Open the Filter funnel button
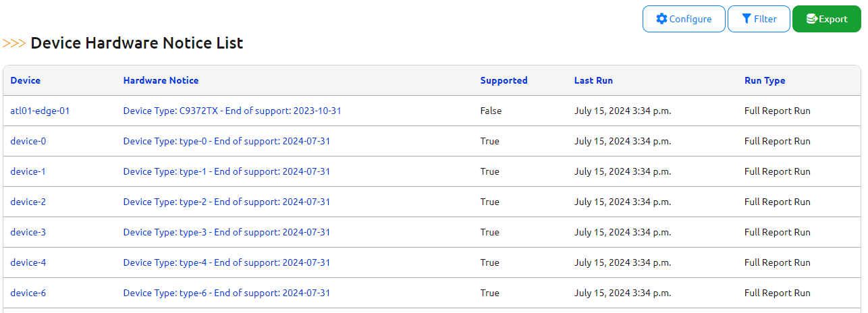This screenshot has height=313, width=868. click(x=759, y=19)
